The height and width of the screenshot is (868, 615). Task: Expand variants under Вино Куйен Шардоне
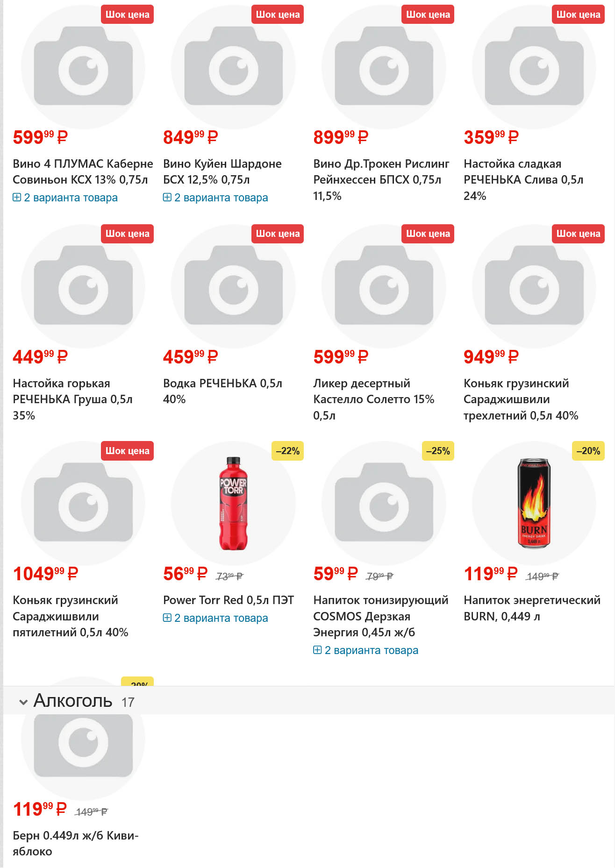point(215,198)
